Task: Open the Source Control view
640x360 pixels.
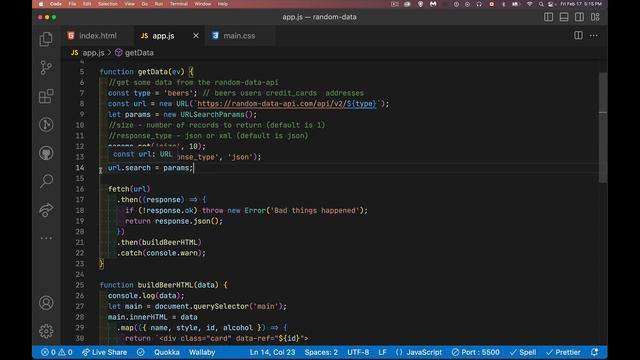Action: pyautogui.click(x=46, y=68)
